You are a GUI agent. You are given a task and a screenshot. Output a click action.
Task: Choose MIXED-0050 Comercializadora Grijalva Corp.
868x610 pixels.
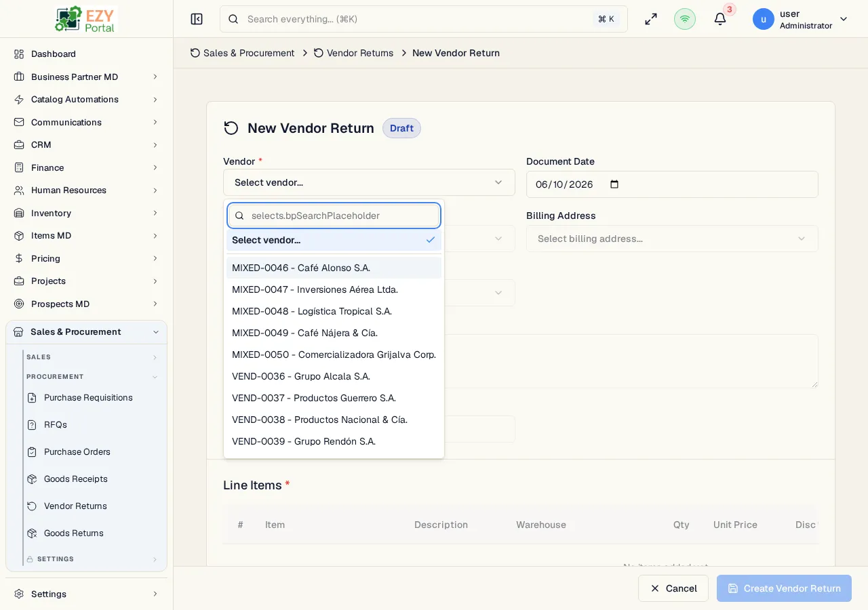pos(334,354)
